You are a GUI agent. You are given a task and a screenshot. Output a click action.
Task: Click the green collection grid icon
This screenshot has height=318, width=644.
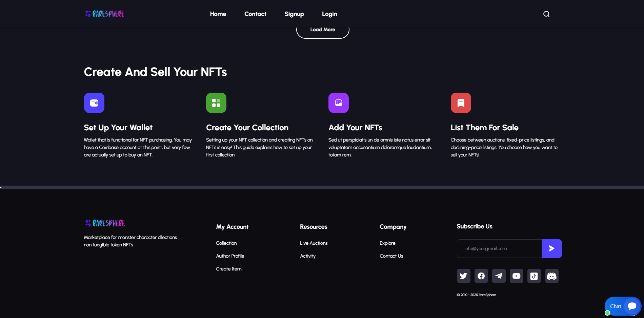(216, 103)
